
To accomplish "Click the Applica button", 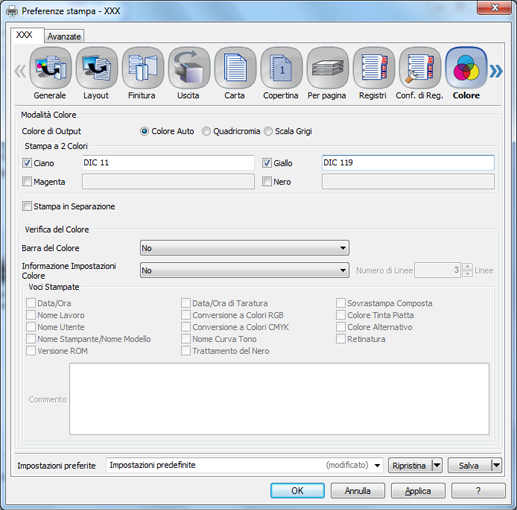I will 418,491.
